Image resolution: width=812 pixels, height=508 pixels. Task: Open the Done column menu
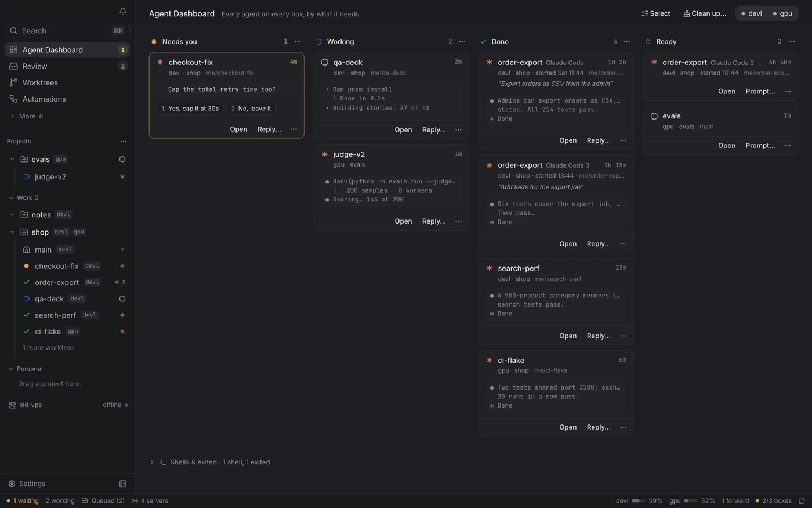tap(627, 42)
